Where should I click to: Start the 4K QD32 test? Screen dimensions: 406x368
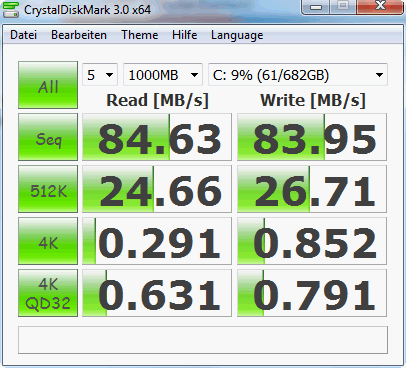pos(48,293)
